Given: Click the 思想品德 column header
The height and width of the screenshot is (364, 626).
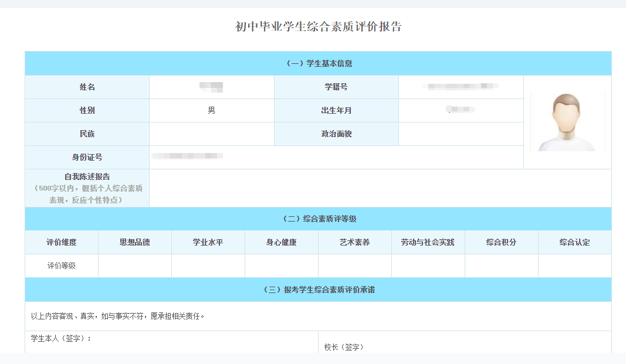Looking at the screenshot, I should tap(134, 242).
